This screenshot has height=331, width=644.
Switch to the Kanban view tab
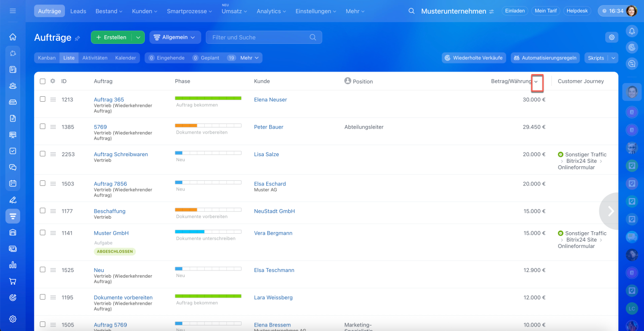47,58
